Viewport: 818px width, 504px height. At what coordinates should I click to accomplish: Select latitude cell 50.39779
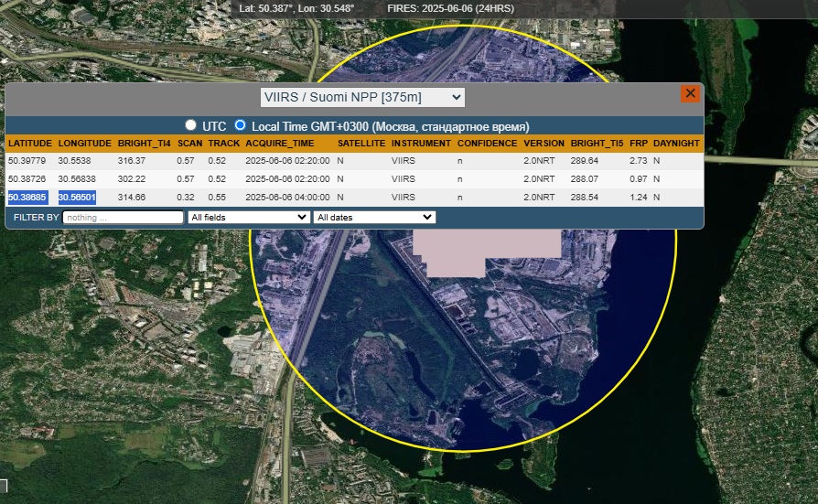click(27, 161)
